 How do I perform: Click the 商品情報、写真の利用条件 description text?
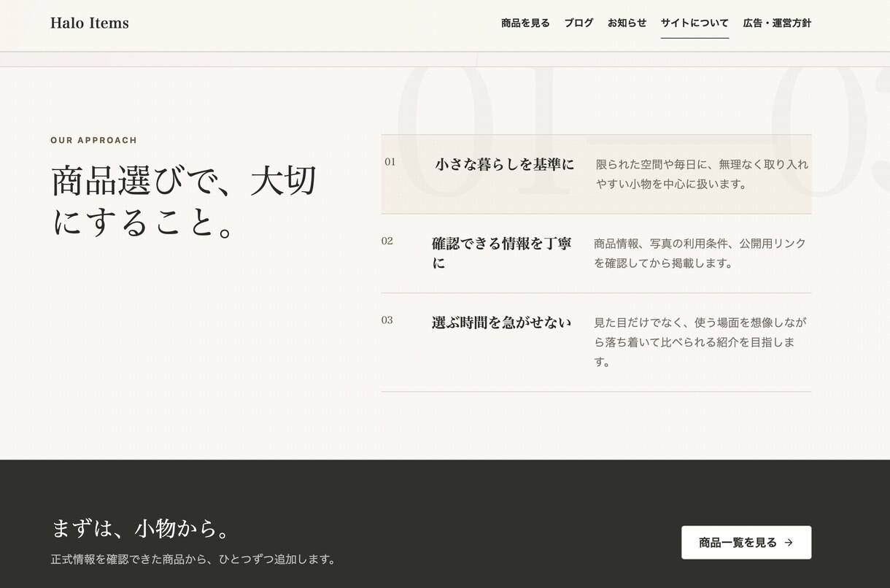[700, 253]
